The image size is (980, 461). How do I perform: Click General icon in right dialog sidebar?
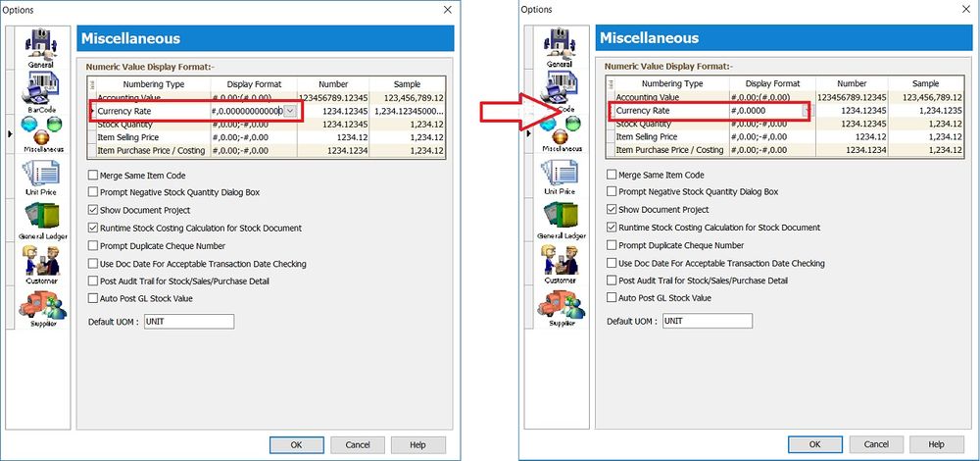(x=561, y=46)
